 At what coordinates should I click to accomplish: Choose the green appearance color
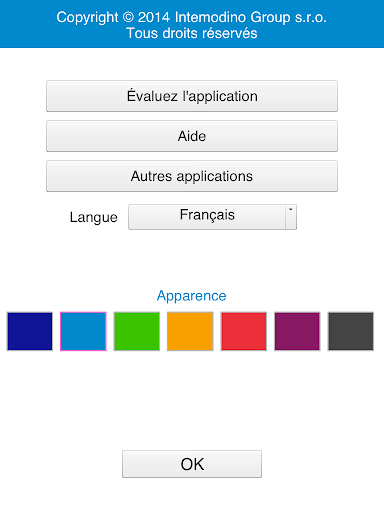coord(137,331)
